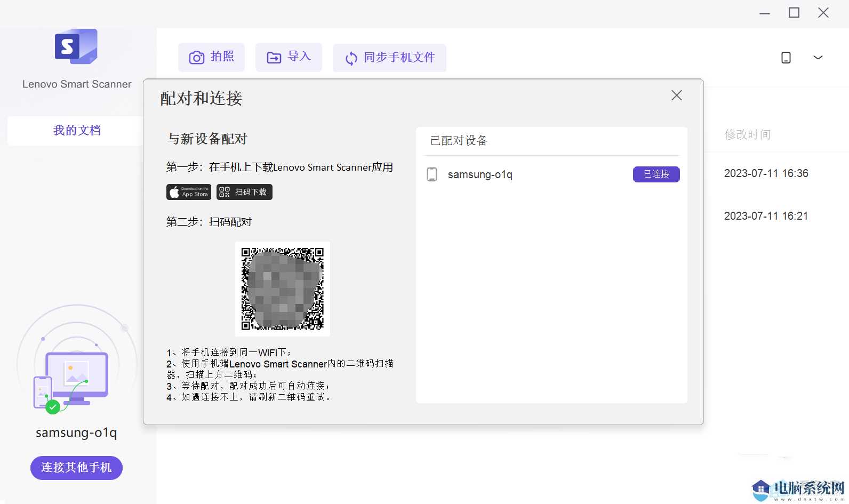Click 同步手机文件 sync button
849x504 pixels.
tap(389, 58)
